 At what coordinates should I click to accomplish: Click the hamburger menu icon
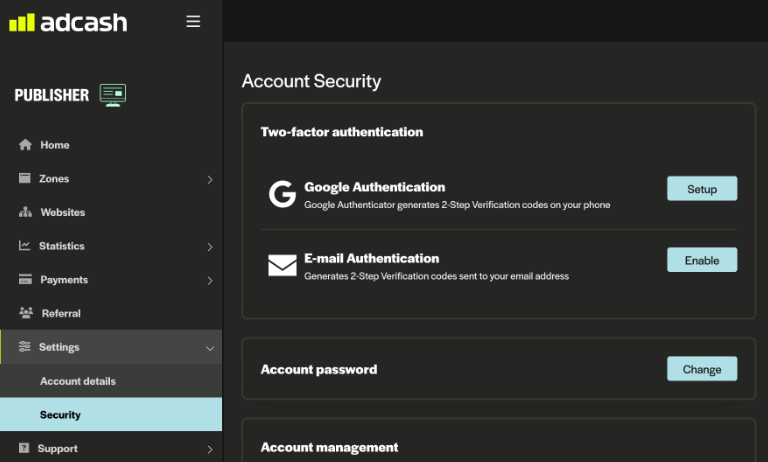click(193, 21)
